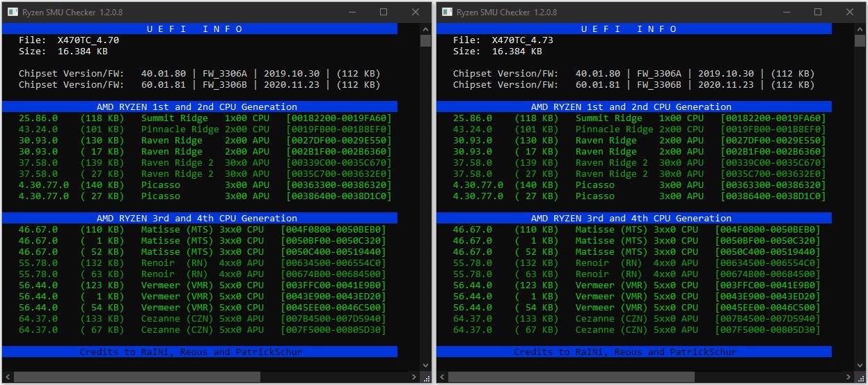
Task: Click the 2020.11.23 chipset row in the right window
Action: 634,85
